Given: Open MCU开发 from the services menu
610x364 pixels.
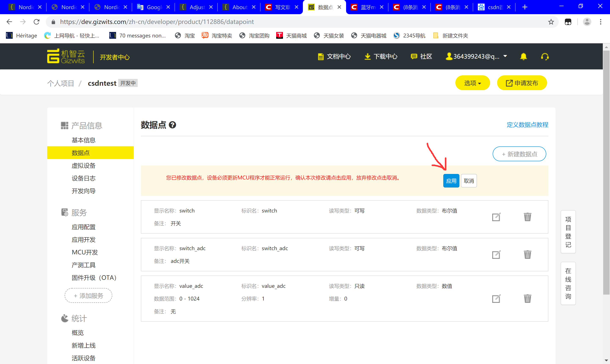Looking at the screenshot, I should coord(85,252).
